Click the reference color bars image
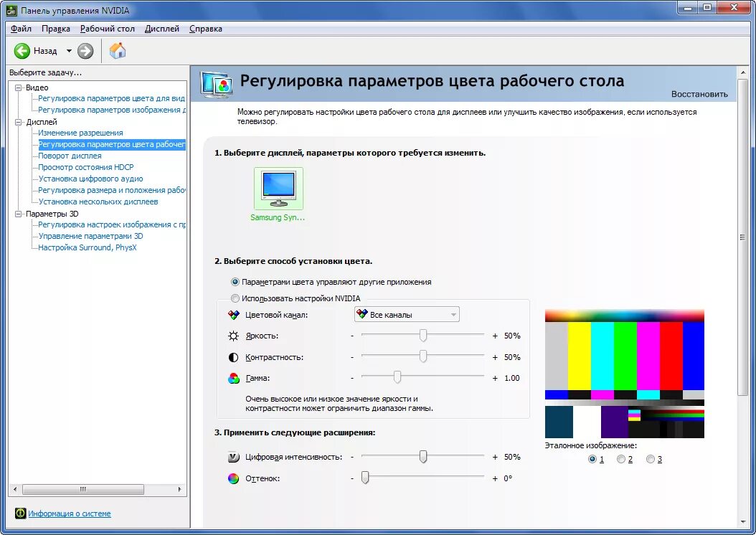This screenshot has height=535, width=756. pos(624,374)
